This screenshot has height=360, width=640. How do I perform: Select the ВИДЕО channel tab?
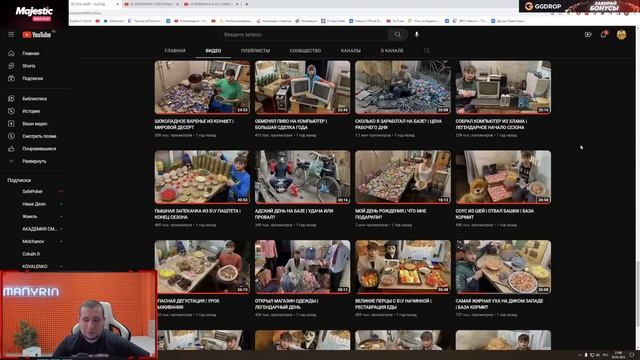pyautogui.click(x=213, y=51)
